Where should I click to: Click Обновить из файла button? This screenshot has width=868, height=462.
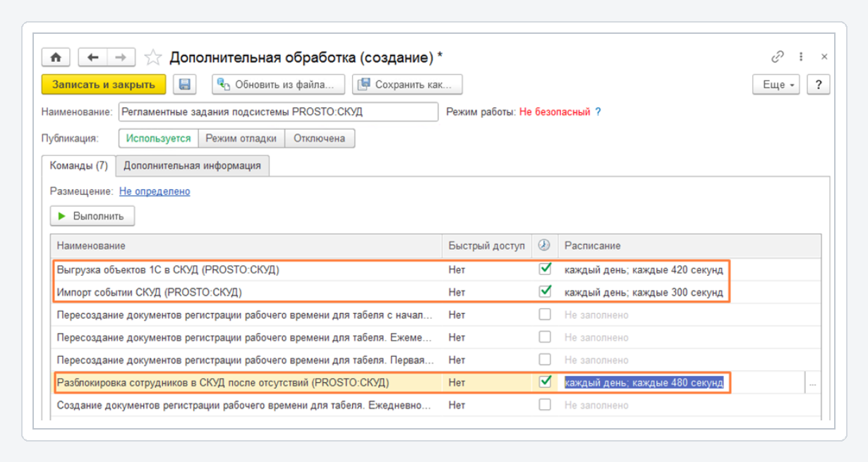tap(279, 85)
